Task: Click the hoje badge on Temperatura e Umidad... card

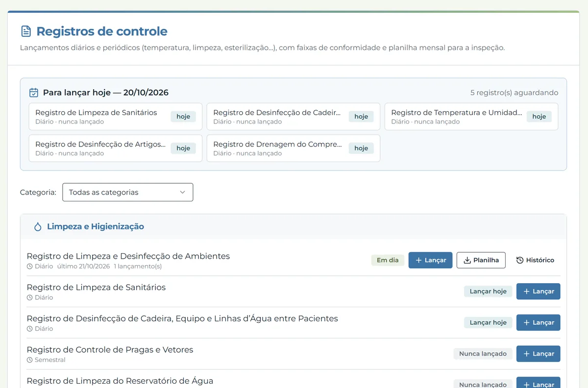Action: (x=539, y=117)
